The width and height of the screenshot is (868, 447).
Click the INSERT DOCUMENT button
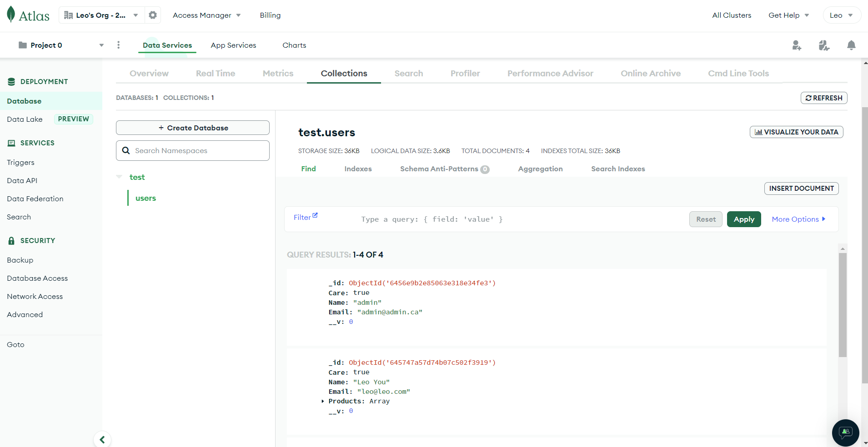coord(801,188)
